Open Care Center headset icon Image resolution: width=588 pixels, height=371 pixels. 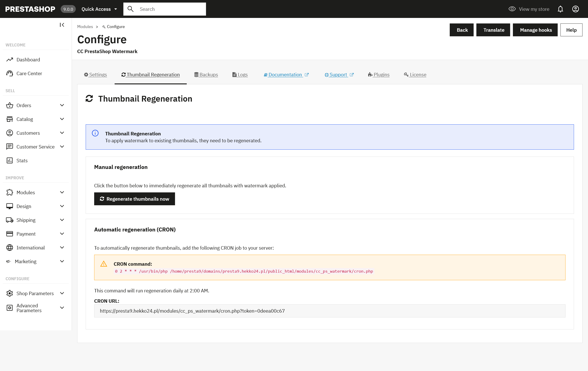9,73
